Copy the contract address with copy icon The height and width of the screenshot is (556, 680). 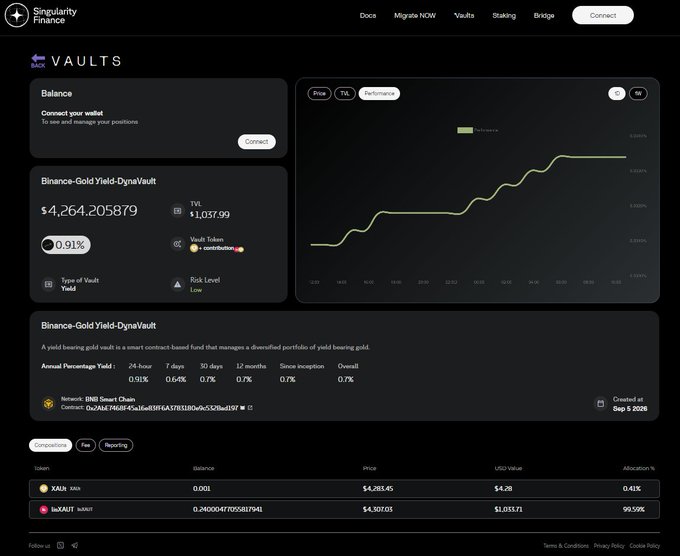tap(243, 408)
